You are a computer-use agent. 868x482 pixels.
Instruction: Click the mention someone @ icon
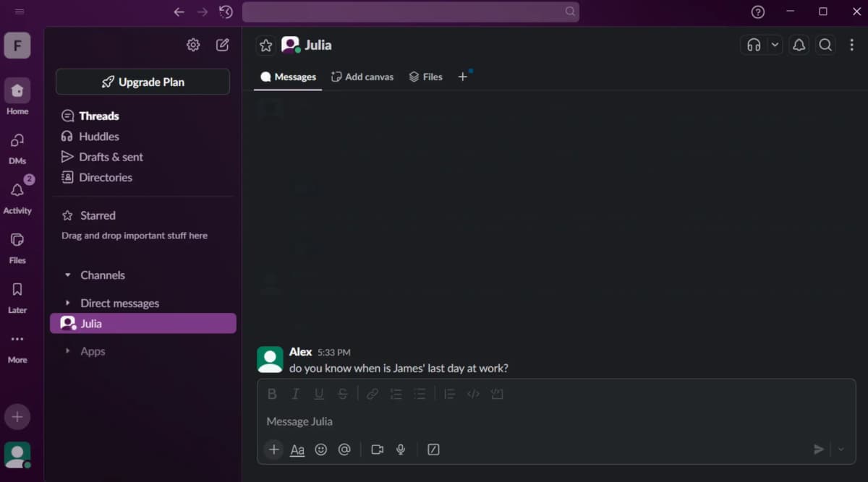pyautogui.click(x=344, y=449)
